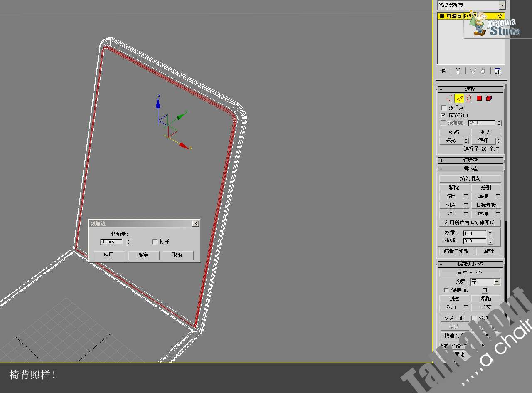
Task: Click the 目标焊接 button
Action: coord(486,205)
